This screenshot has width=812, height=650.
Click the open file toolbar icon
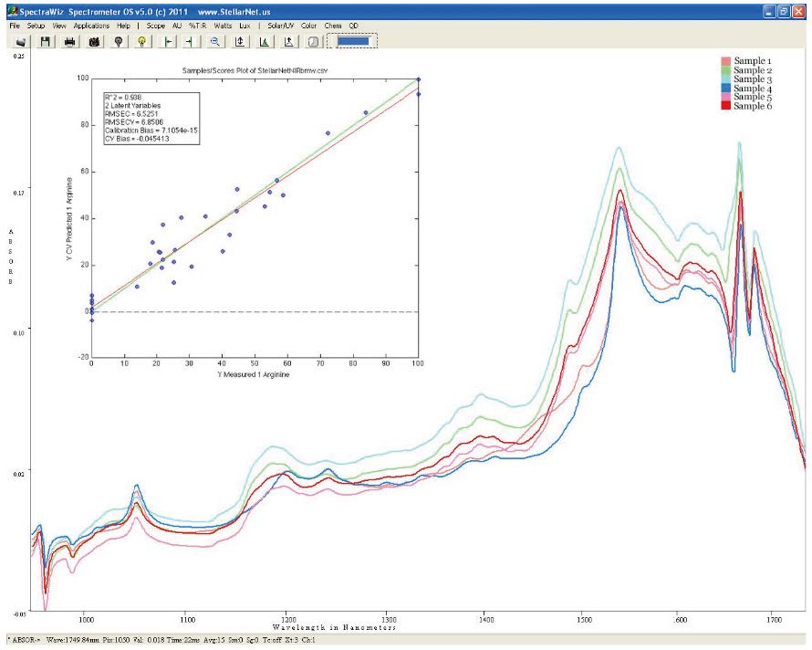pos(20,41)
